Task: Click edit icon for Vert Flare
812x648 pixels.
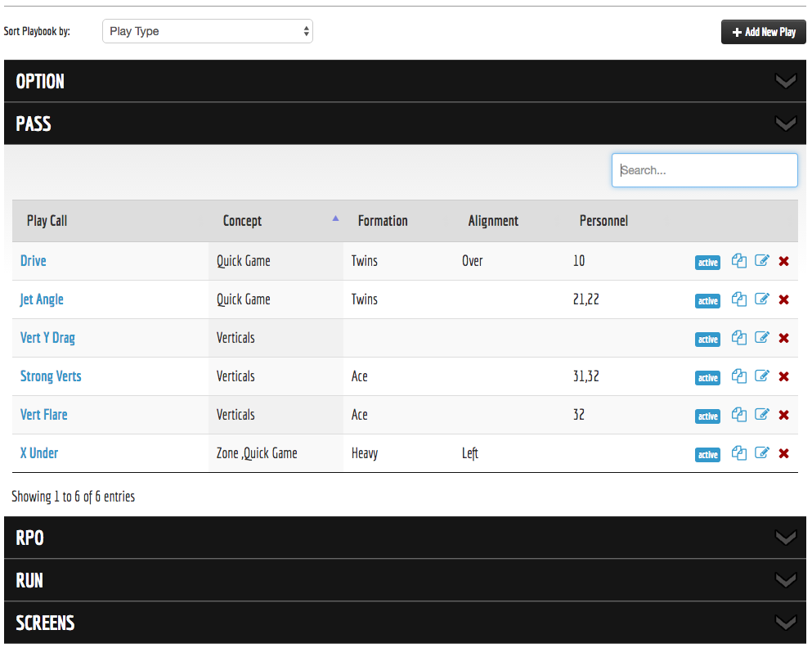Action: point(762,415)
